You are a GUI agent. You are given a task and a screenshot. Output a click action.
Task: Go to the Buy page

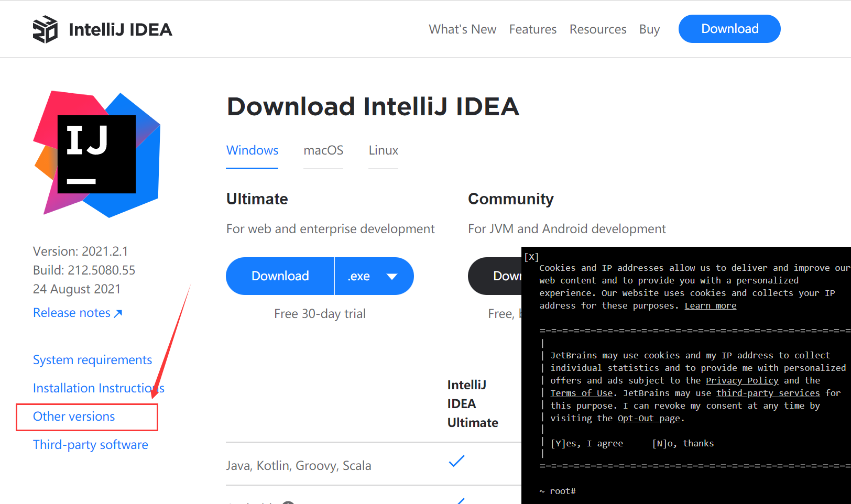pyautogui.click(x=649, y=29)
